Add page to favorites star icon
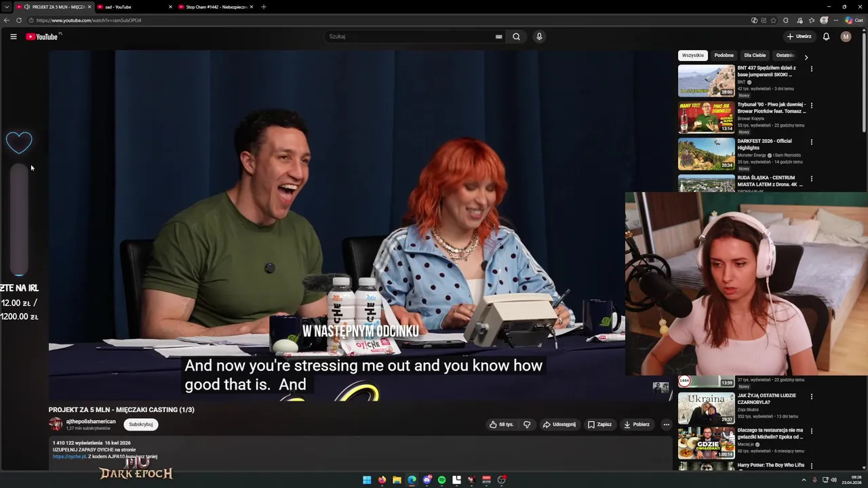This screenshot has width=868, height=488. click(773, 20)
